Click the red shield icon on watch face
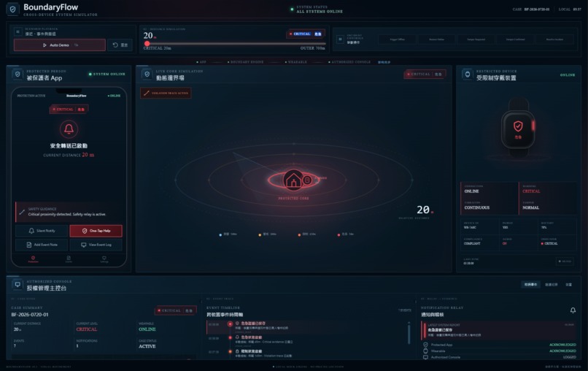588x371 pixels. click(x=518, y=126)
